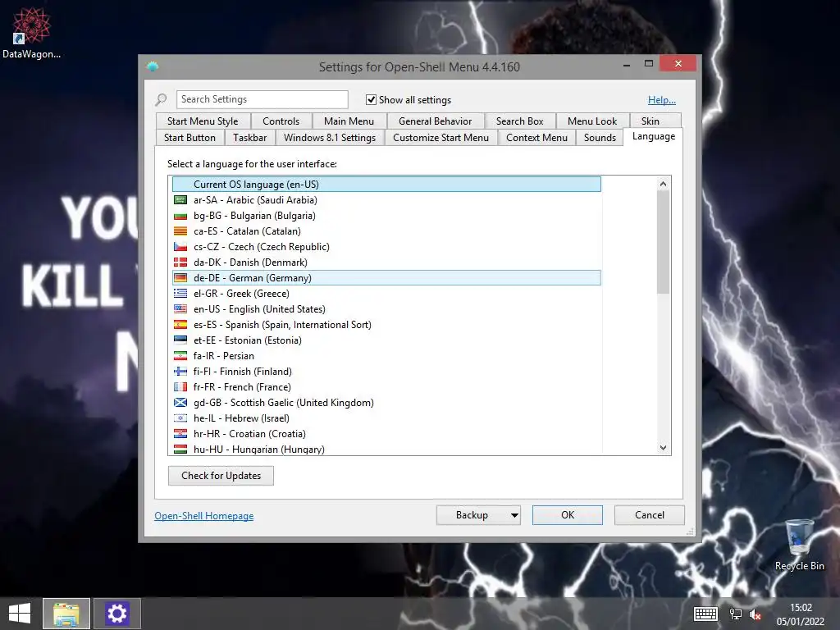Select es-ES - Spanish (Spain, International Sort) text
The image size is (840, 630).
point(282,325)
